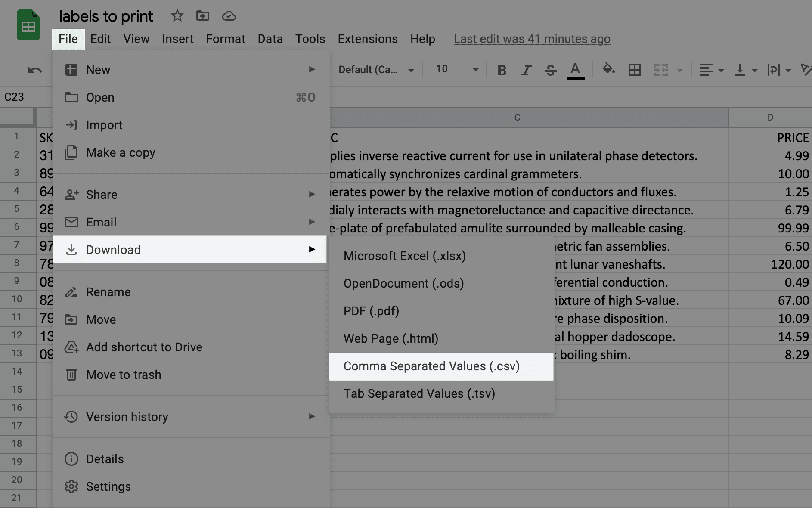Open the last edit history link
Screen dimensions: 812x508
532,39
